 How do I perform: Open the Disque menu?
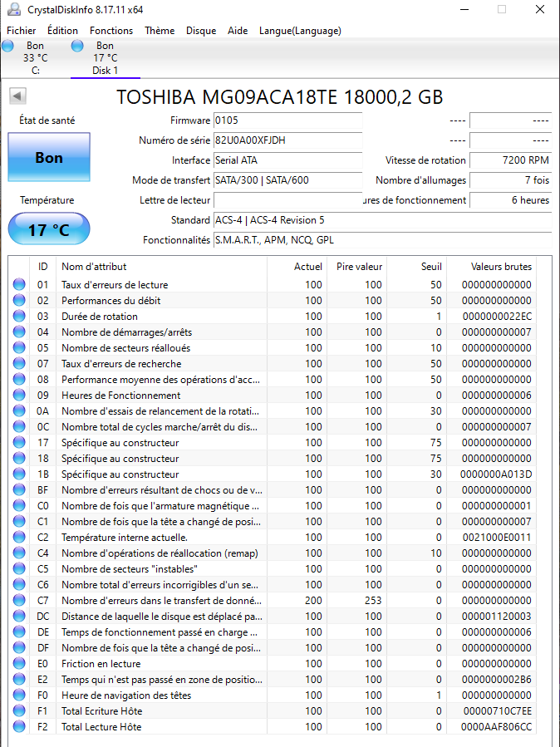(201, 31)
